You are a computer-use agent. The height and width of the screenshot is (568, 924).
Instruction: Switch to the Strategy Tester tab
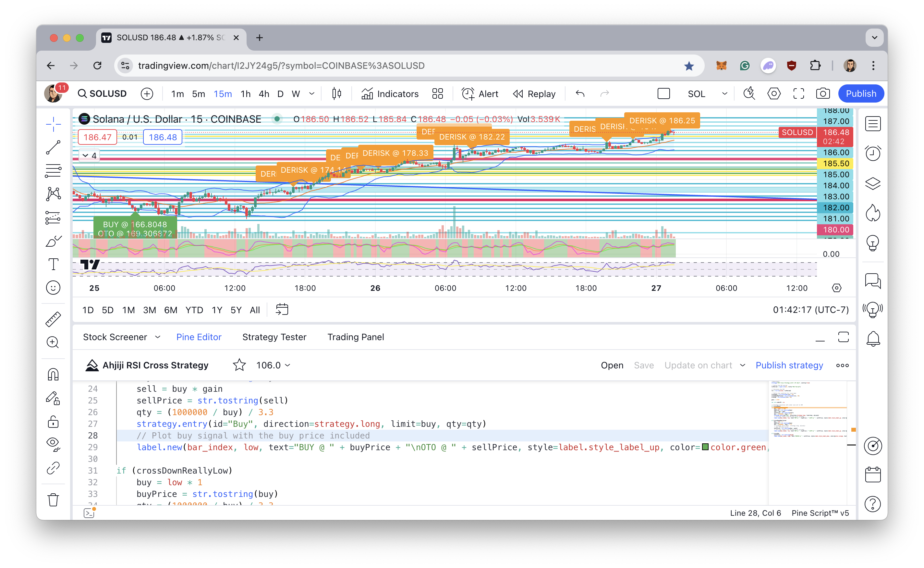pos(274,337)
